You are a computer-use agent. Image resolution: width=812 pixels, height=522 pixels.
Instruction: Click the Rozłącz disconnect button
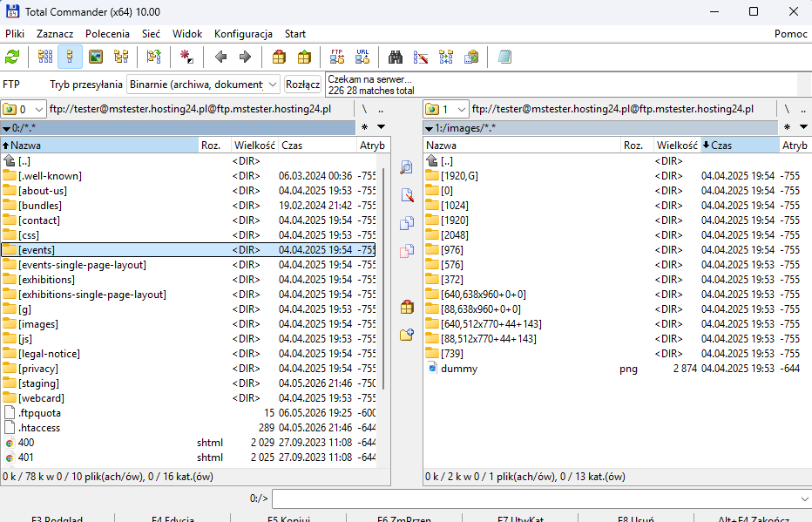tap(302, 85)
